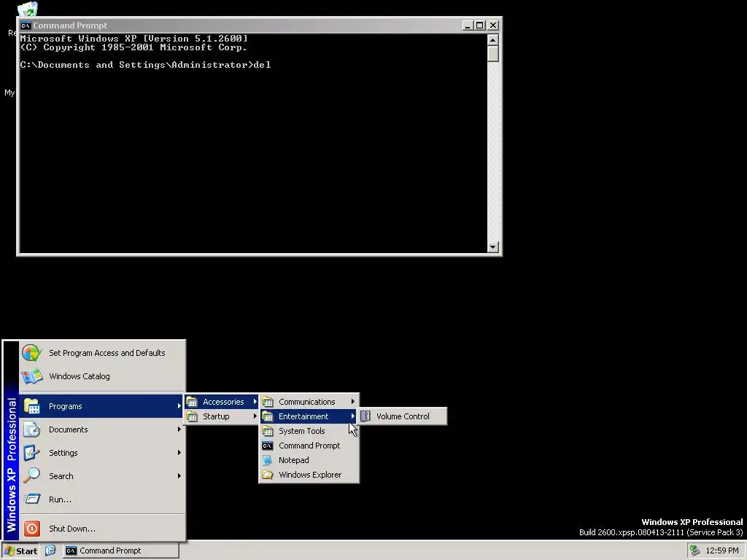
Task: Expand the Communications submenu arrow
Action: click(x=353, y=402)
